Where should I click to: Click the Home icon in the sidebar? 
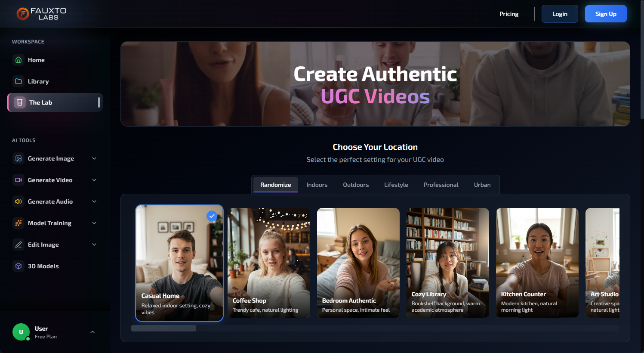[x=18, y=60]
